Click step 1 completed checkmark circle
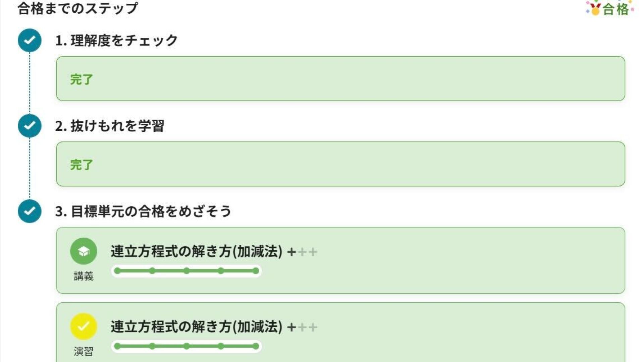 pos(30,40)
